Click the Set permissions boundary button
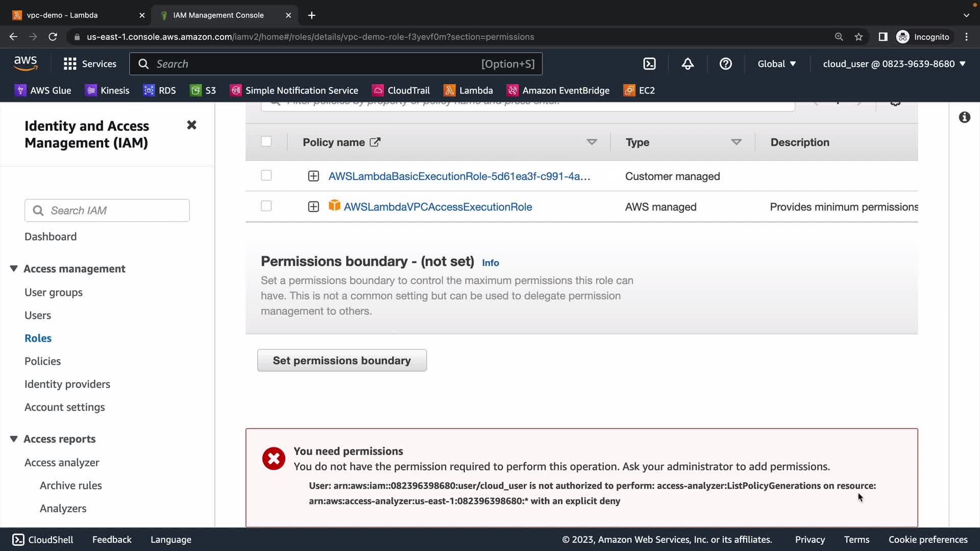Viewport: 980px width, 551px height. coord(341,360)
